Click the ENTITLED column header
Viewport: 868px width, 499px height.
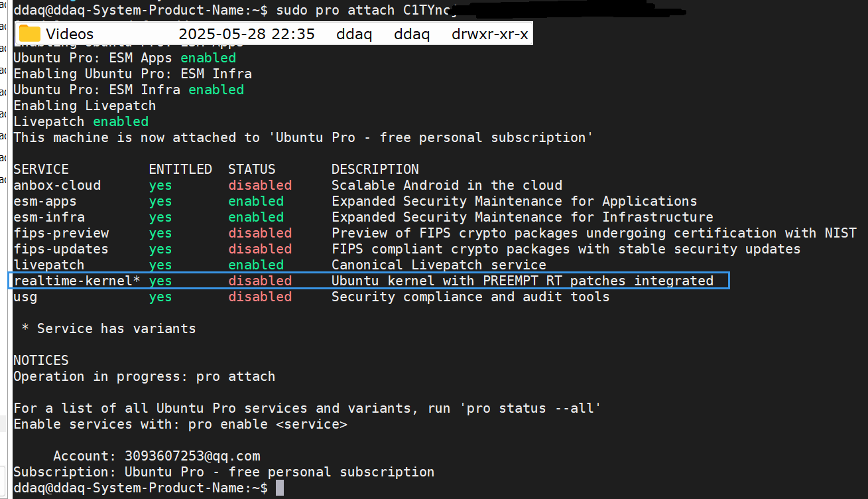pyautogui.click(x=180, y=169)
